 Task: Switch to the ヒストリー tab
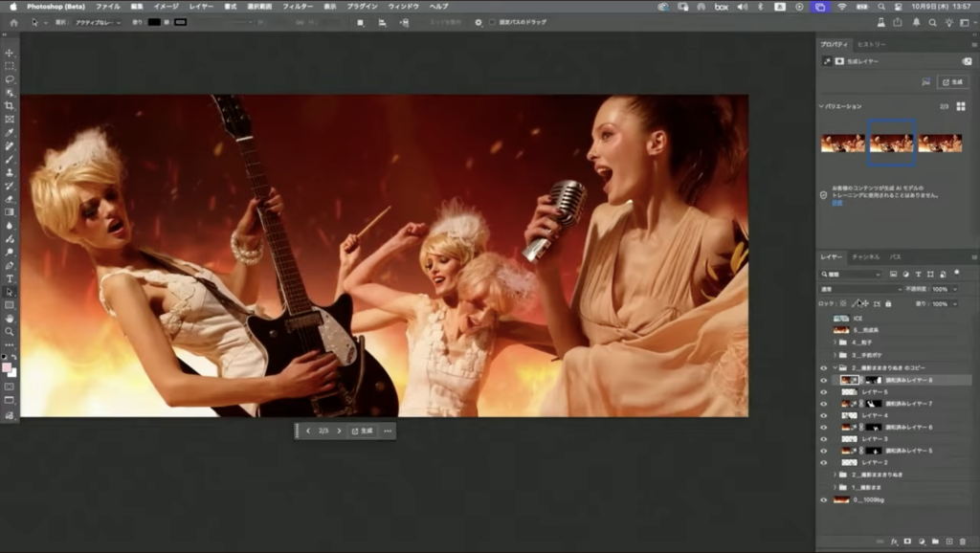tap(871, 44)
